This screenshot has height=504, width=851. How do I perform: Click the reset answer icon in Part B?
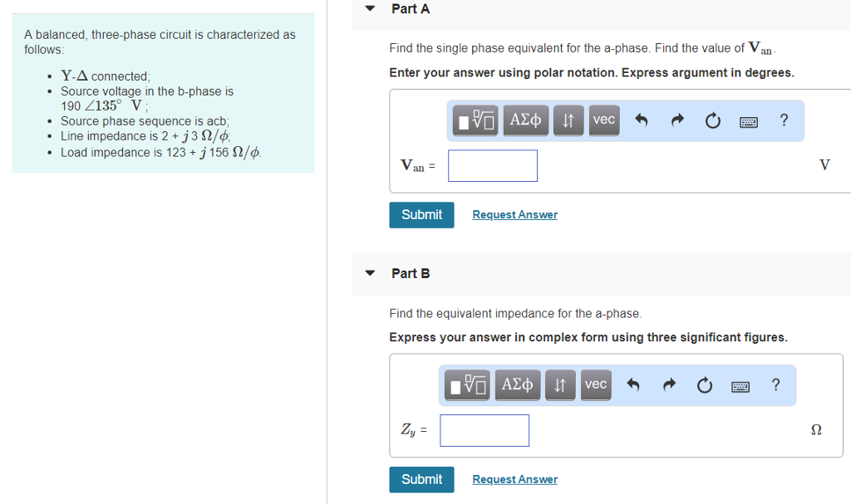click(704, 384)
